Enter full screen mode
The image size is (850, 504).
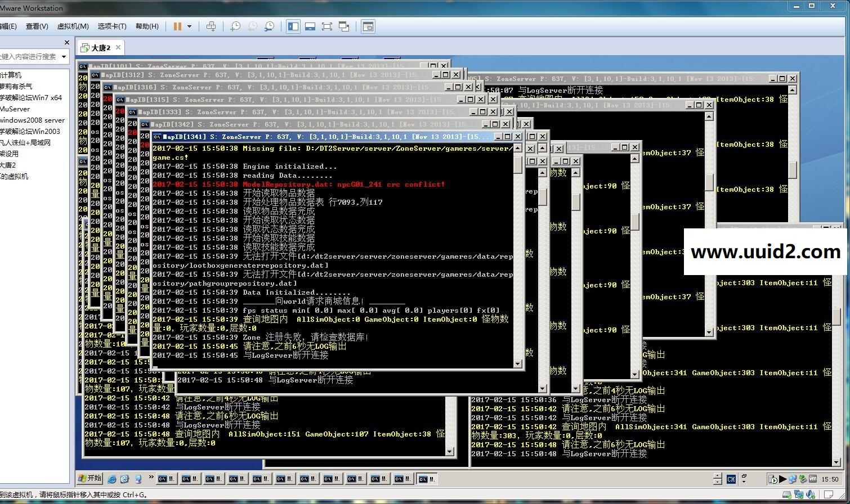pos(327,26)
